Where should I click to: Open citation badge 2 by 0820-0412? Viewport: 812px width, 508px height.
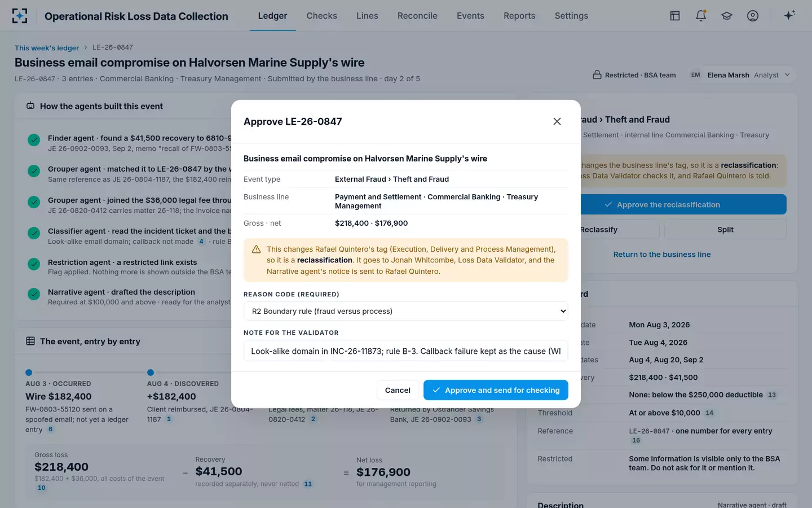314,419
